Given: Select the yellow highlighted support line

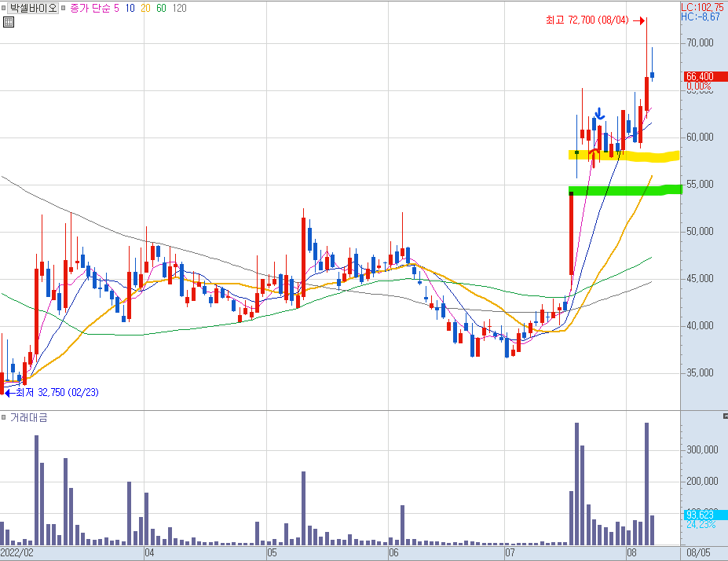Looking at the screenshot, I should pyautogui.click(x=624, y=156).
